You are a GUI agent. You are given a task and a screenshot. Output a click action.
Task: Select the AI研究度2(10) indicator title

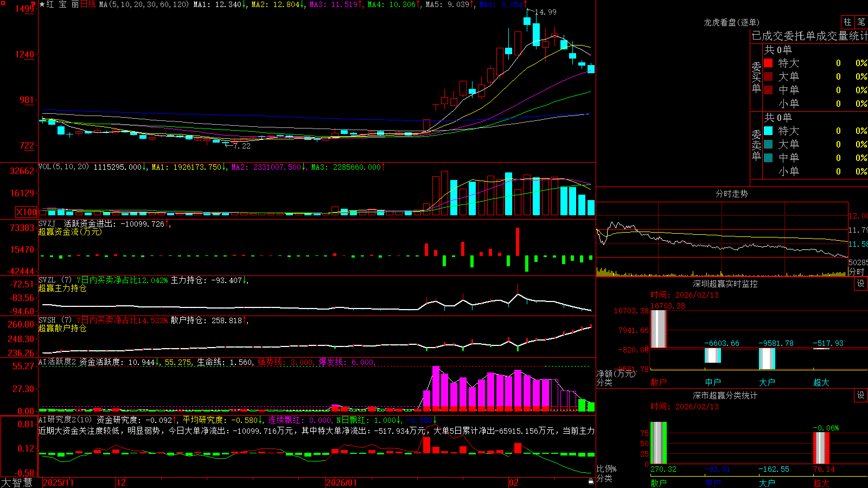point(66,420)
